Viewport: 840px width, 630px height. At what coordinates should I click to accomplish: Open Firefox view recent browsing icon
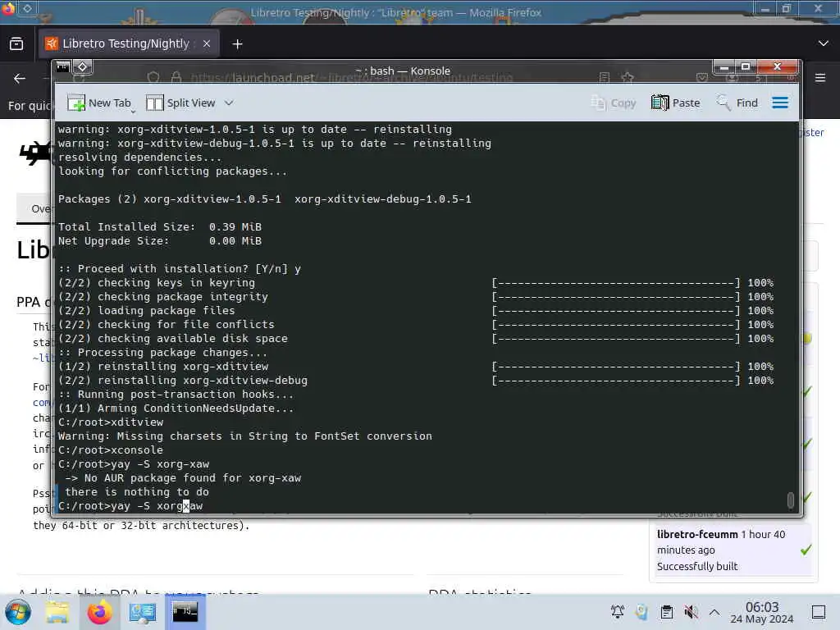[x=16, y=44]
